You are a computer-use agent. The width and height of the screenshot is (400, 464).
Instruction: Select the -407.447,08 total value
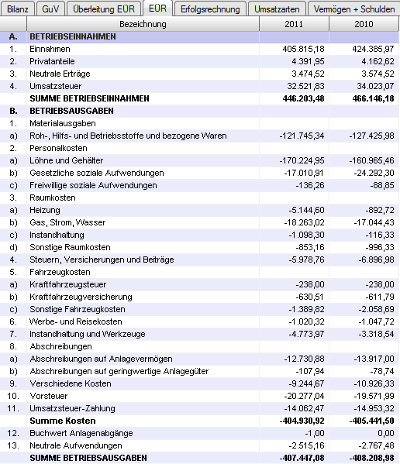[302, 458]
